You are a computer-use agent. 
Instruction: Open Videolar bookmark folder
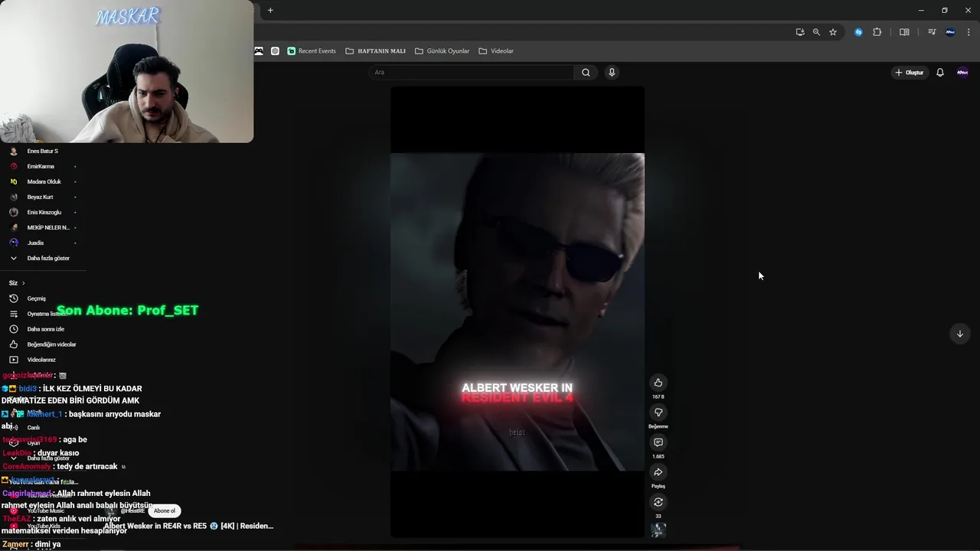[x=496, y=51]
